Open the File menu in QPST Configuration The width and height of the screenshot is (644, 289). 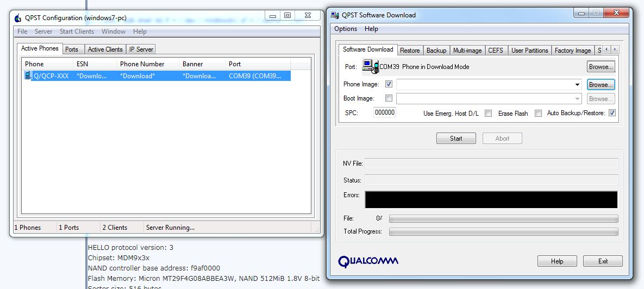pyautogui.click(x=22, y=32)
